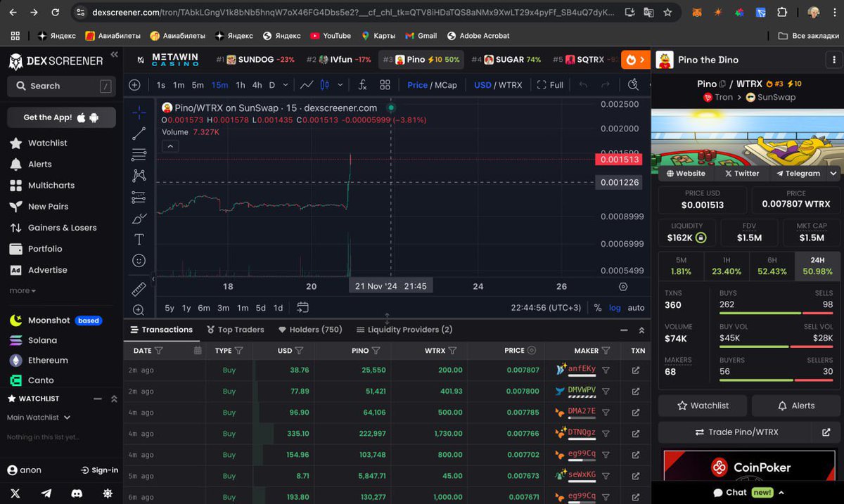
Task: Expand more timeframes chevron after D
Action: pos(286,85)
